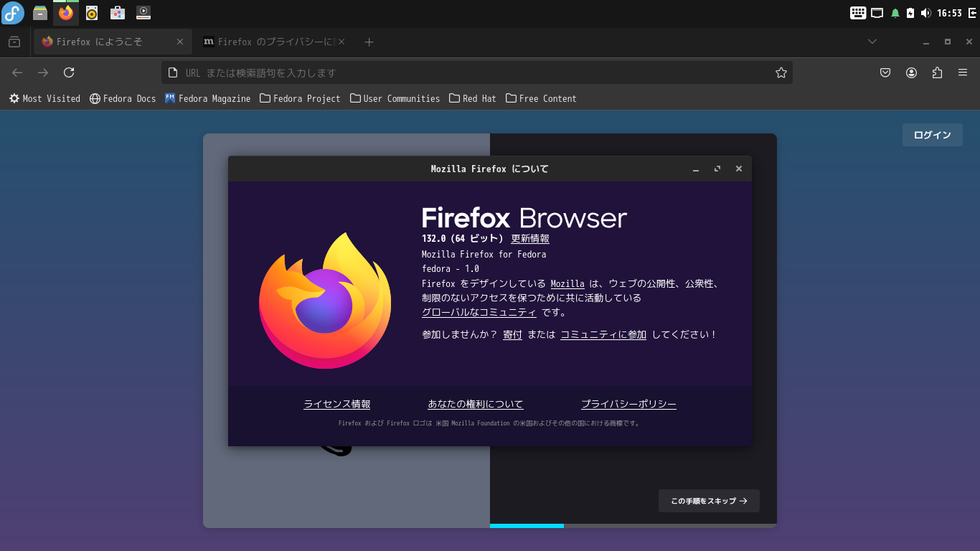Image resolution: width=980 pixels, height=551 pixels.
Task: Close the 'Firefox のプライバシー' tab
Action: point(341,42)
